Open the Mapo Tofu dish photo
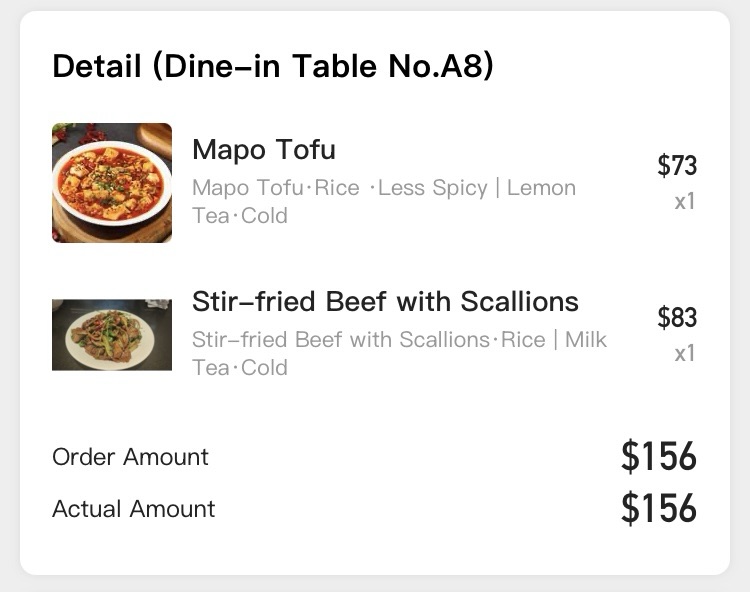Viewport: 750px width, 592px height. (x=112, y=183)
